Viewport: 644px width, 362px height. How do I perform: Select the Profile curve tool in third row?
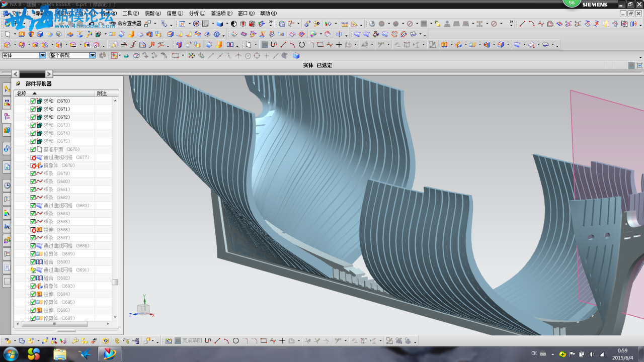(274, 45)
